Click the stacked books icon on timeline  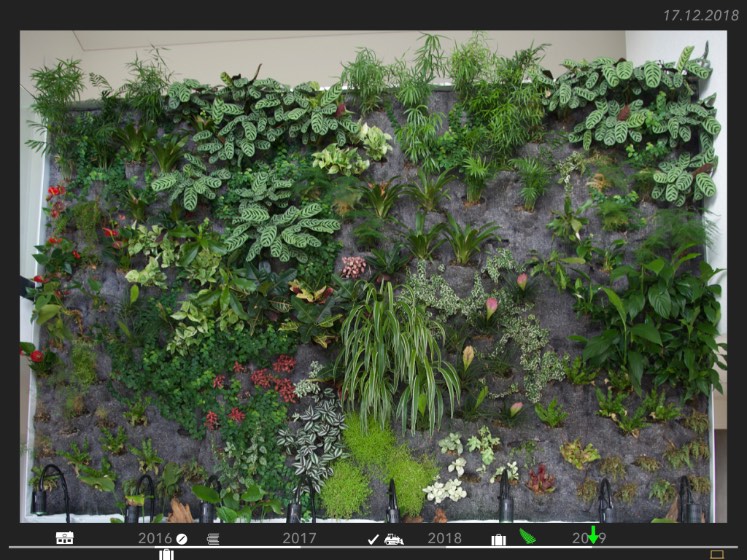(213, 538)
